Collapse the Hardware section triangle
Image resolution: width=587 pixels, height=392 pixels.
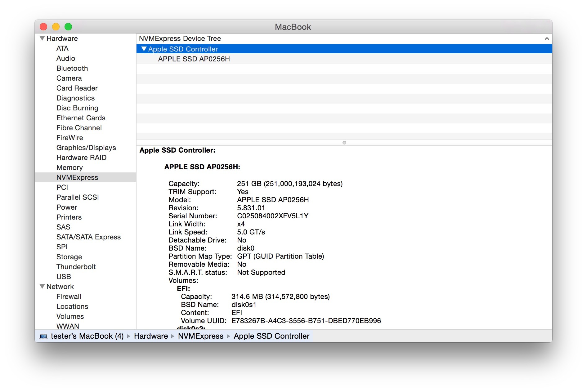pos(42,38)
